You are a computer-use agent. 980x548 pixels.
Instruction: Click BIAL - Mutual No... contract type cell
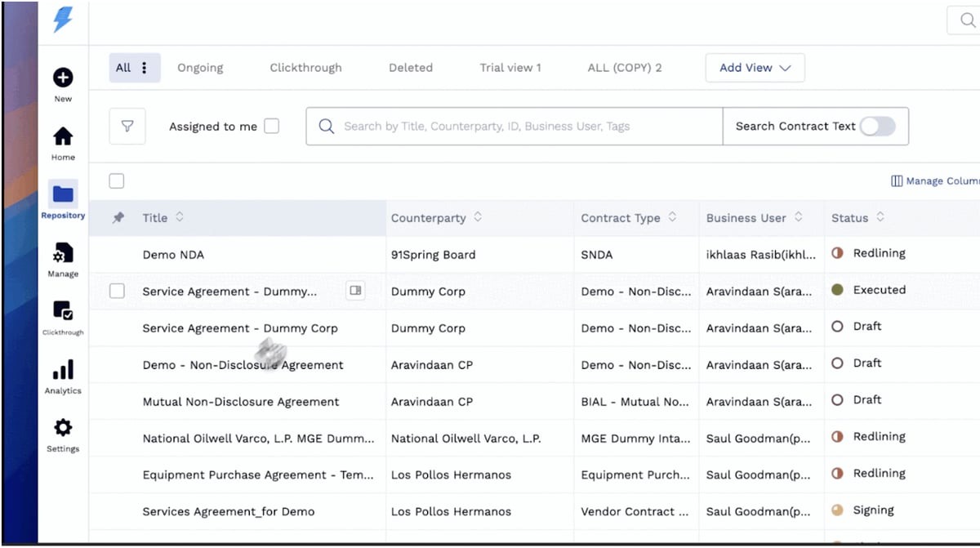pyautogui.click(x=636, y=402)
